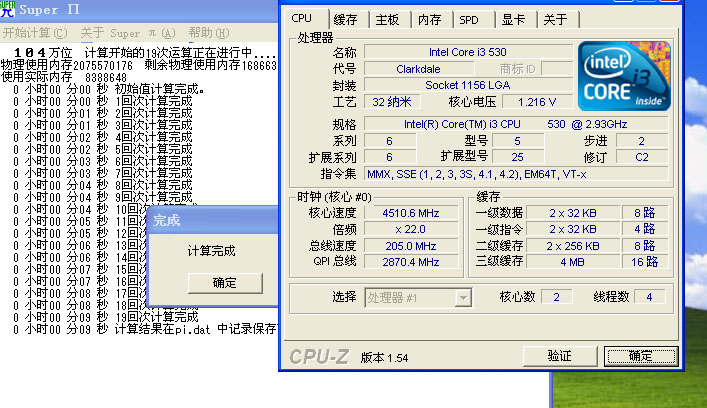Click the L2 cache 2 x 256 KB value
This screenshot has width=707, height=408.
click(x=573, y=246)
